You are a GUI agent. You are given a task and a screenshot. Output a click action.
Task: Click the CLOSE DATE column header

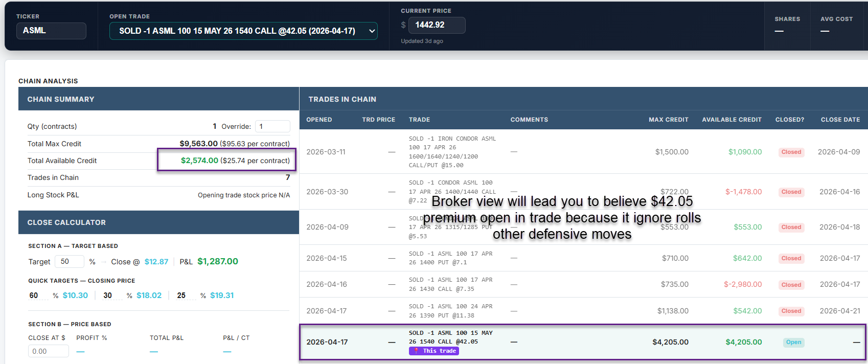[840, 120]
